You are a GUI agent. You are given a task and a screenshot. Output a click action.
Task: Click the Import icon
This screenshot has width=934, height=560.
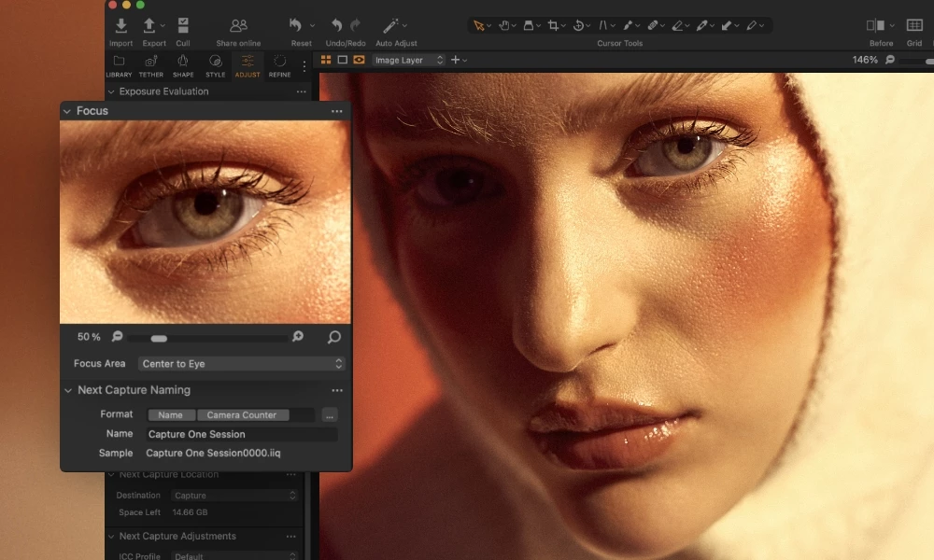(x=121, y=25)
